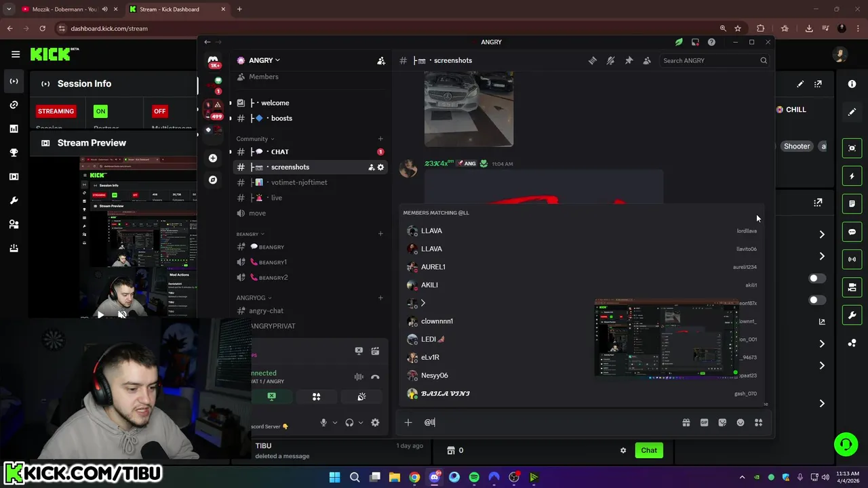Open the emoji picker
868x488 pixels.
pos(741,422)
